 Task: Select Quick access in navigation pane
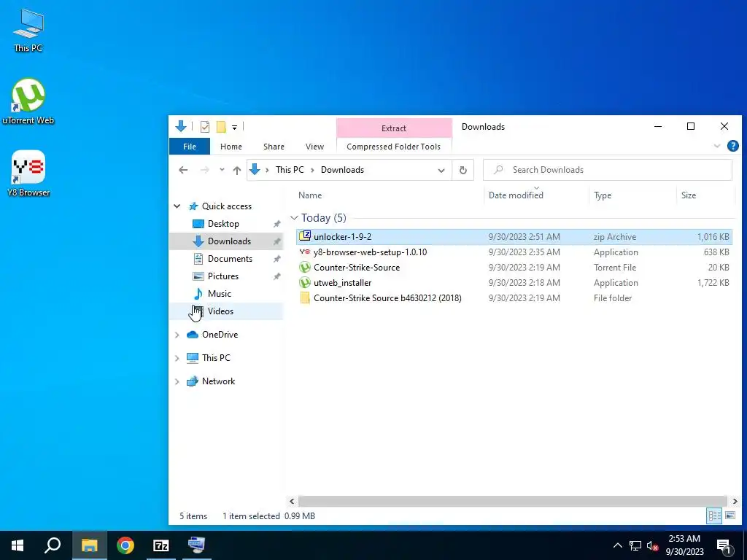pyautogui.click(x=226, y=206)
